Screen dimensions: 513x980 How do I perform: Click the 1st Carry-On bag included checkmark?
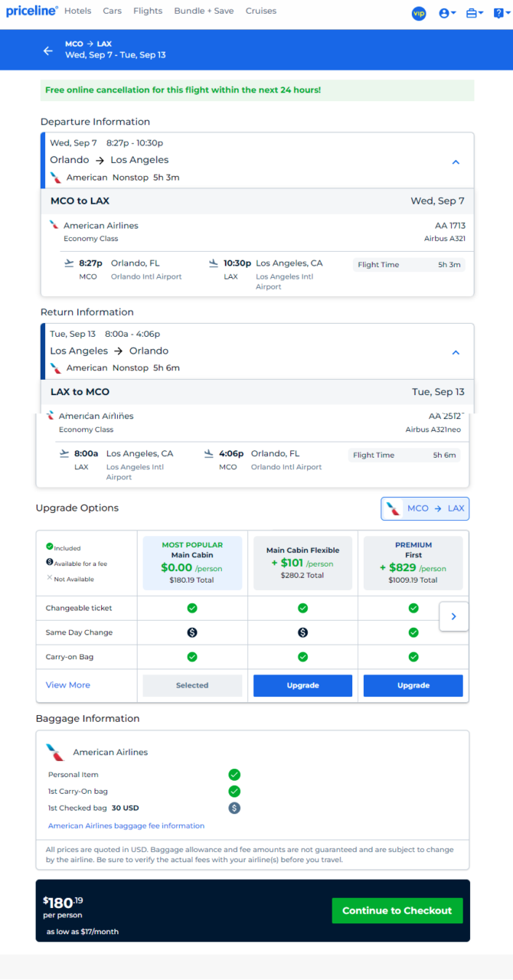click(234, 791)
